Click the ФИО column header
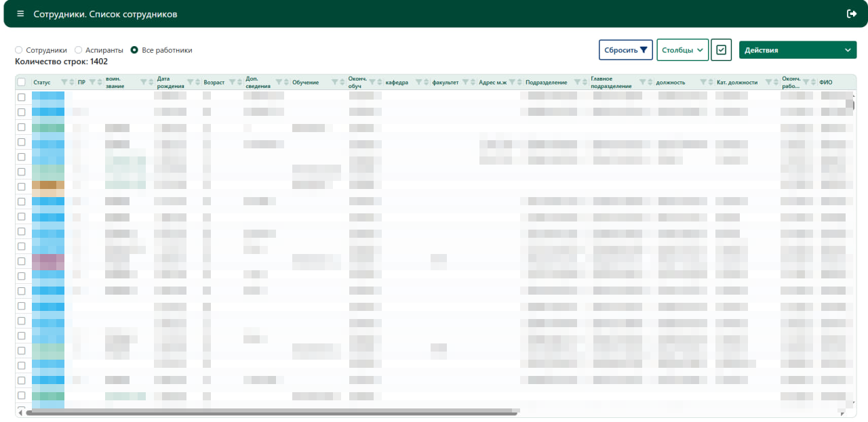868x422 pixels. (826, 83)
